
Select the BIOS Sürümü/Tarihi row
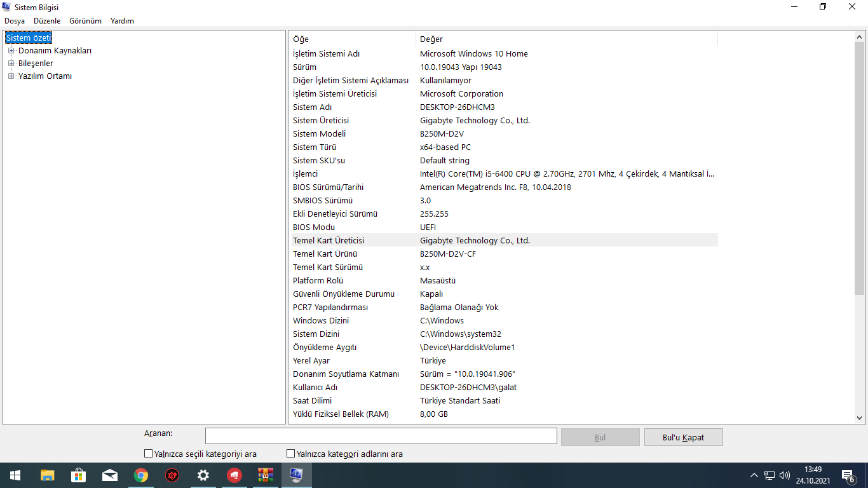(505, 187)
